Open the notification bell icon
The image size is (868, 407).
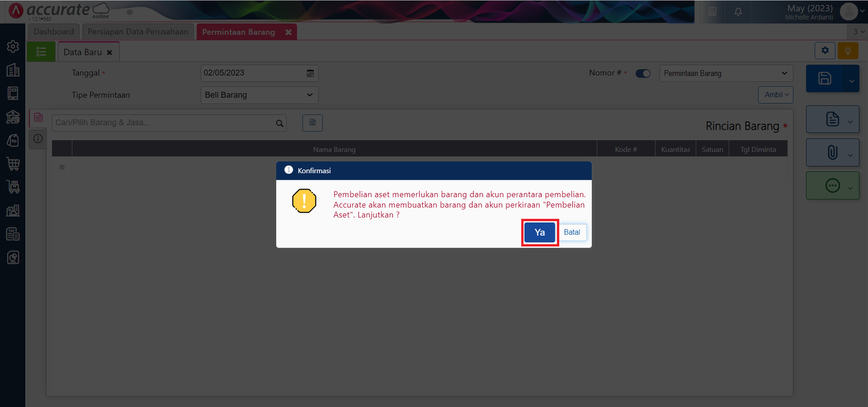pyautogui.click(x=738, y=11)
